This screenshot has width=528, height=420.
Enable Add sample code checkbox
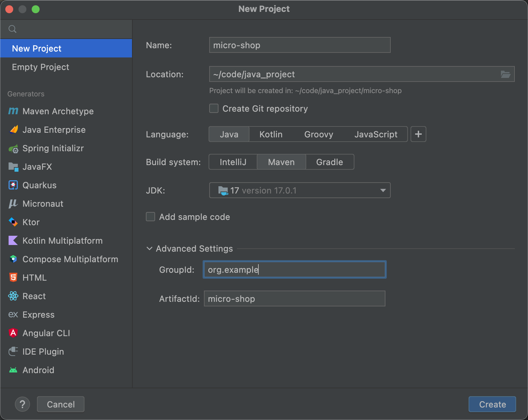[150, 217]
